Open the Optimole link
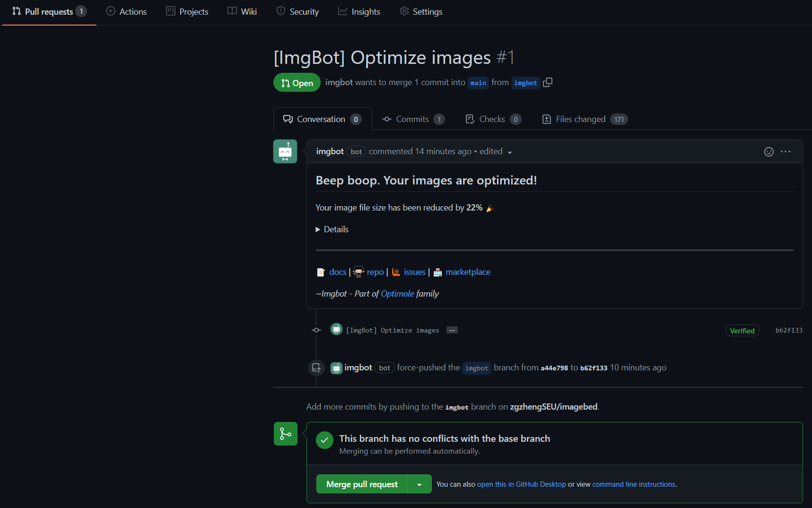This screenshot has width=812, height=508. coord(397,294)
